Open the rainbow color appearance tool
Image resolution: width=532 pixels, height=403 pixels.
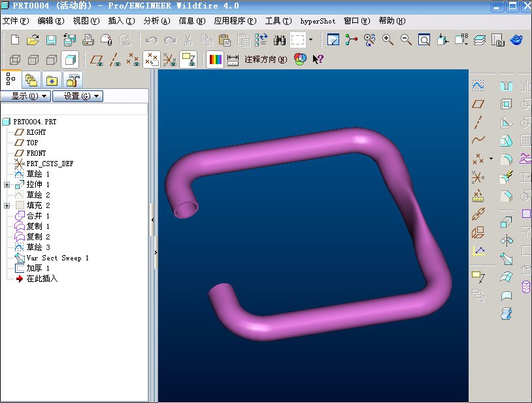pos(215,60)
